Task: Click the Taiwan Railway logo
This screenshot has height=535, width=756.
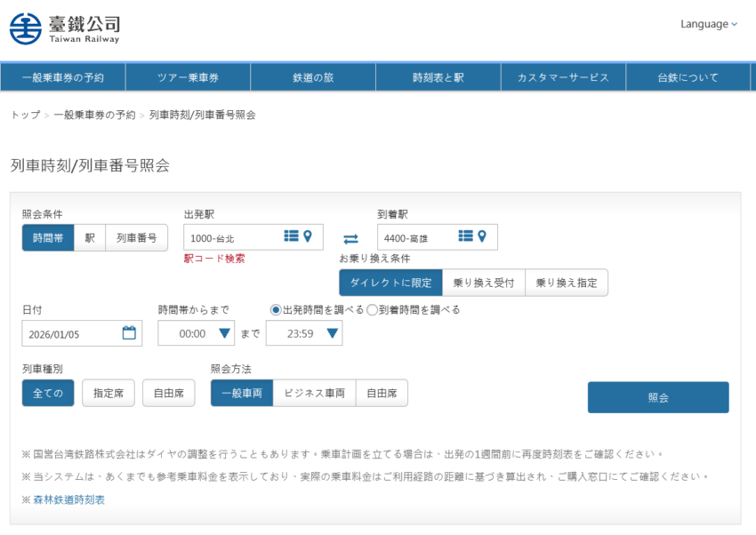Action: coord(65,28)
